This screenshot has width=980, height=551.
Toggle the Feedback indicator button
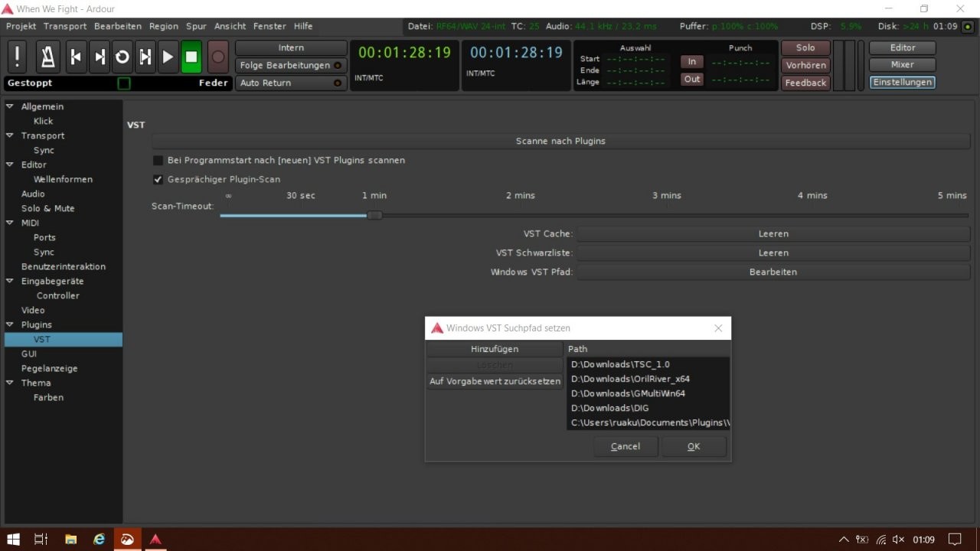805,83
